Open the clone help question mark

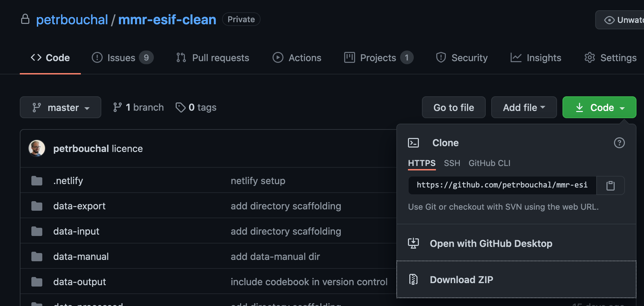pos(619,143)
